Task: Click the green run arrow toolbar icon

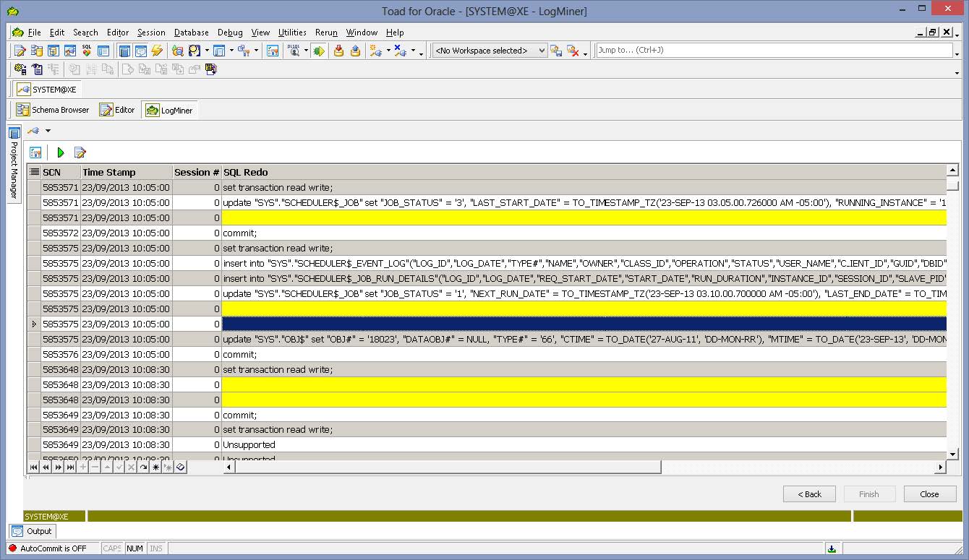Action: (318, 51)
